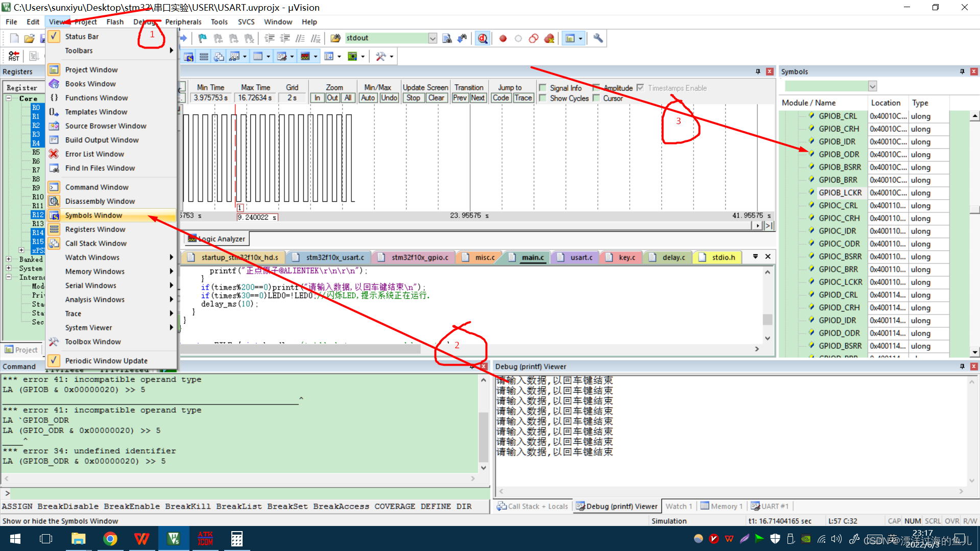
Task: Click the Find document icon next to stdout
Action: [447, 38]
